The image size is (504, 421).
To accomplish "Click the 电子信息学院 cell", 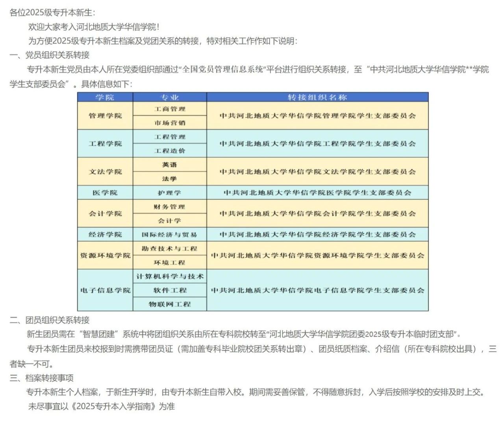I will (105, 290).
